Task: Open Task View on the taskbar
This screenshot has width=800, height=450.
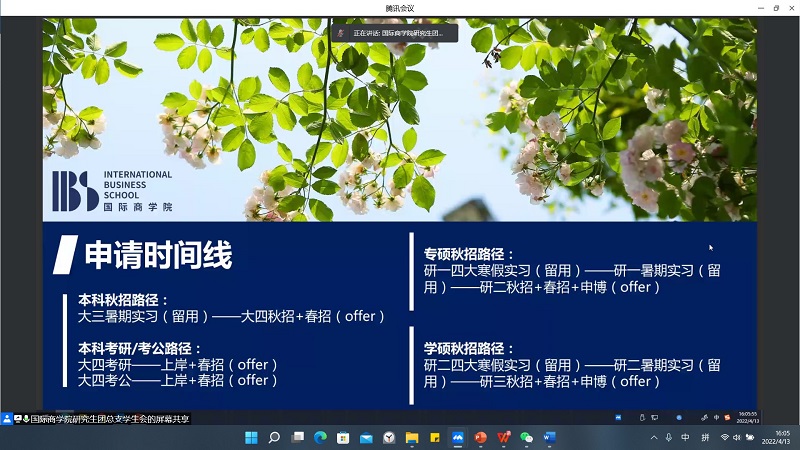Action: (x=297, y=437)
